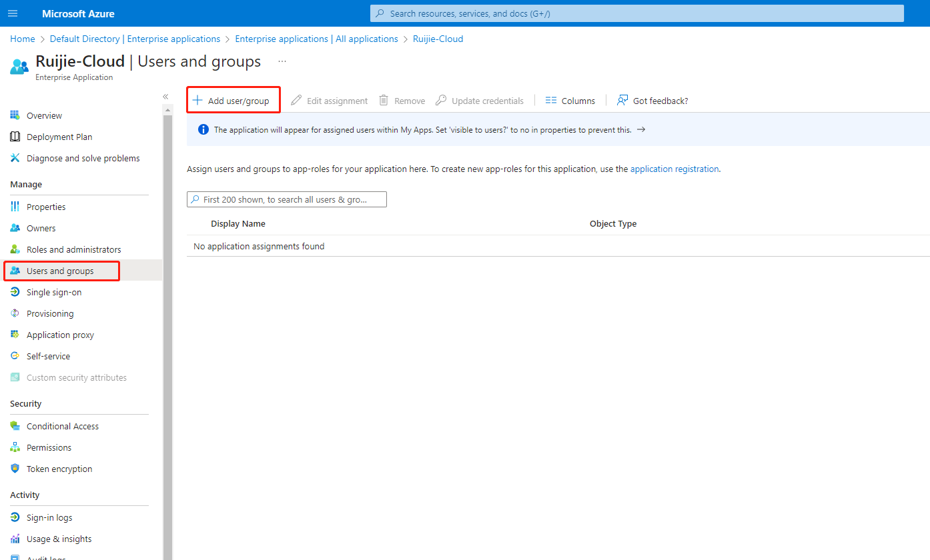The width and height of the screenshot is (930, 560).
Task: Go to Single sign-on menu item
Action: coord(53,292)
